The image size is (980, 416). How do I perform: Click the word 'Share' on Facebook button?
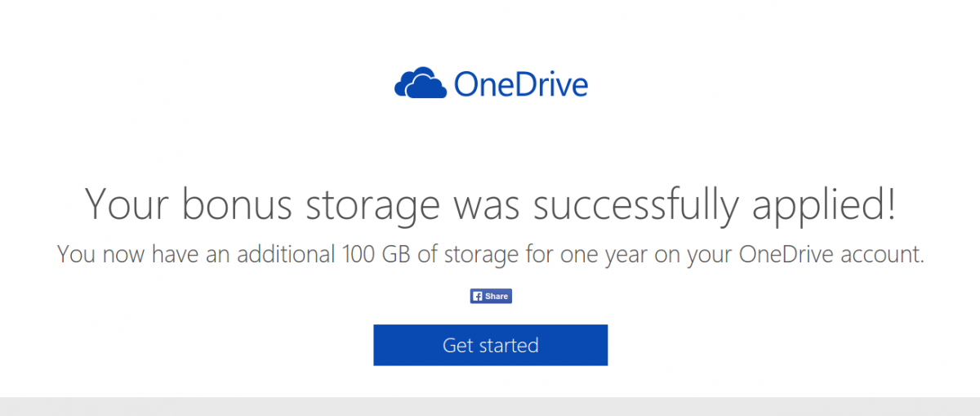click(x=497, y=297)
